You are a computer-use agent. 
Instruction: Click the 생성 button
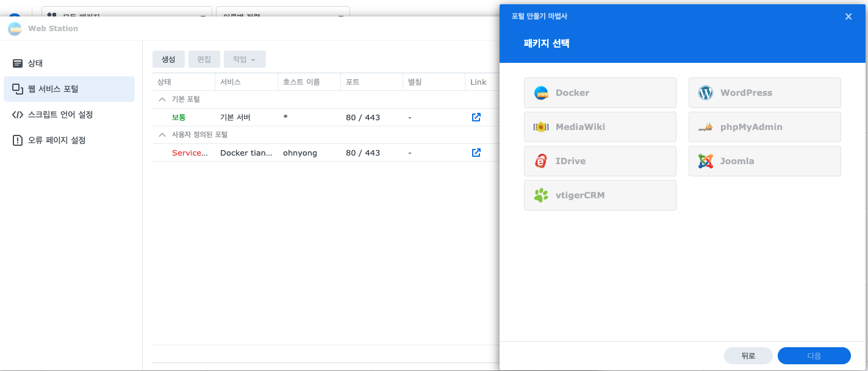coord(168,59)
